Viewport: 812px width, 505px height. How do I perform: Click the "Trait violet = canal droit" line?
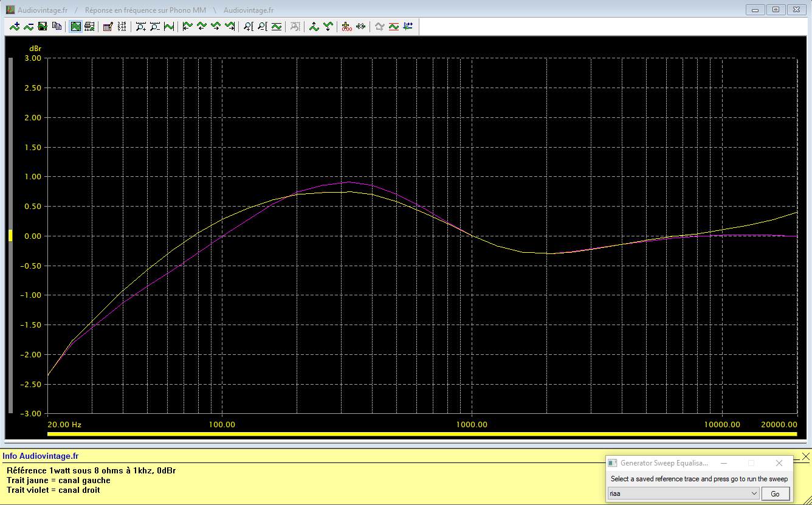point(53,490)
